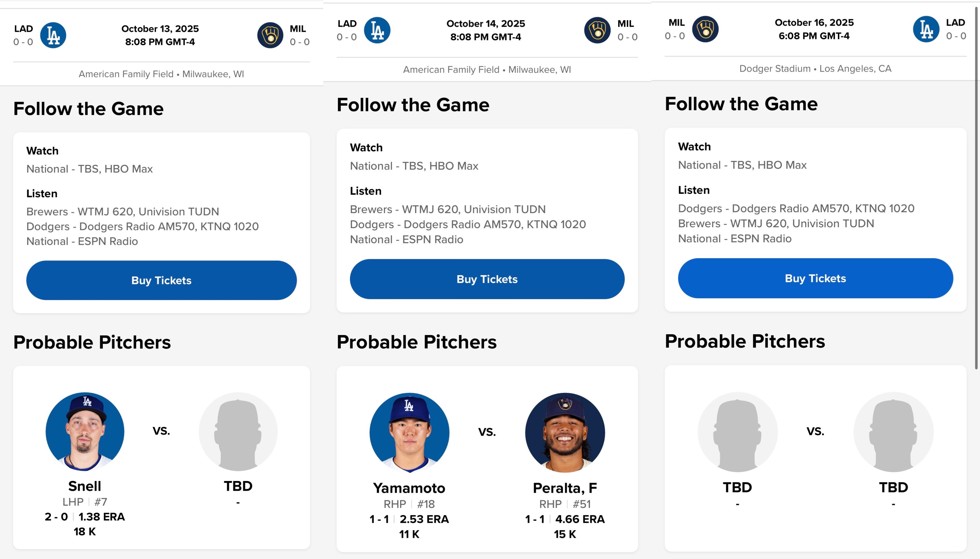This screenshot has width=980, height=559.
Task: Click Dodgers logo in October 16 game header
Action: 926,29
